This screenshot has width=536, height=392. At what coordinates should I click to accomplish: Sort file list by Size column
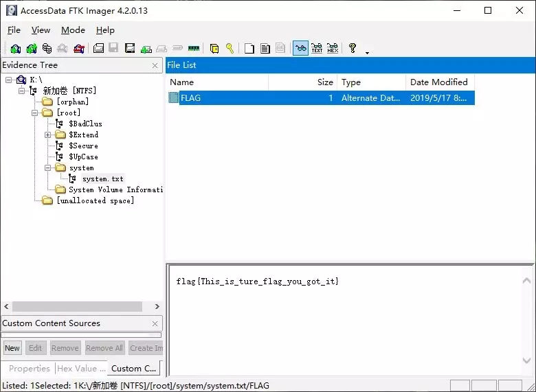coord(303,82)
